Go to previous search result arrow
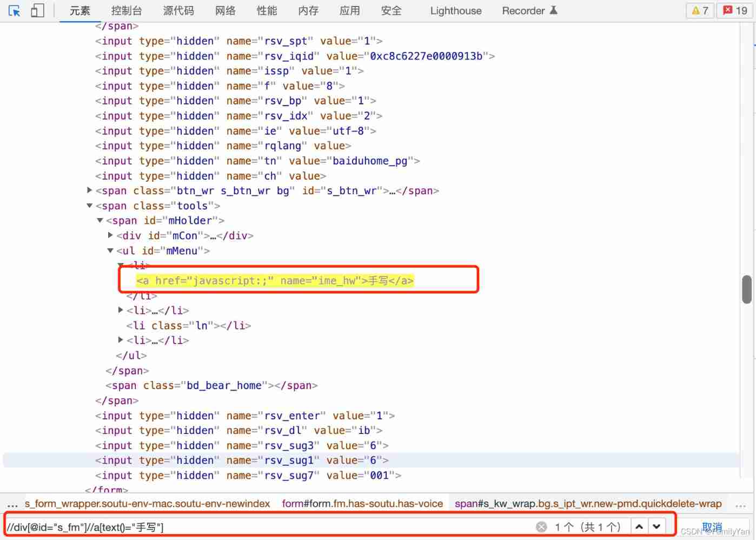Image resolution: width=756 pixels, height=540 pixels. pos(639,526)
